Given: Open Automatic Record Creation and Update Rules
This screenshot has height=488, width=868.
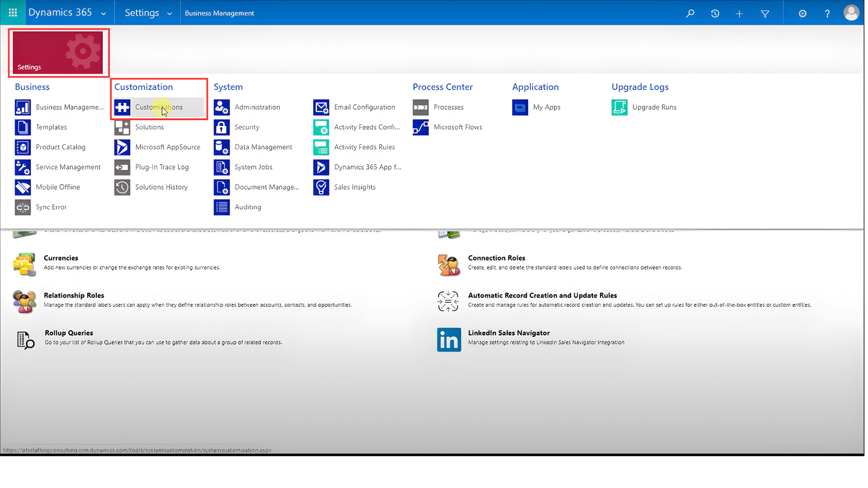Looking at the screenshot, I should (542, 296).
